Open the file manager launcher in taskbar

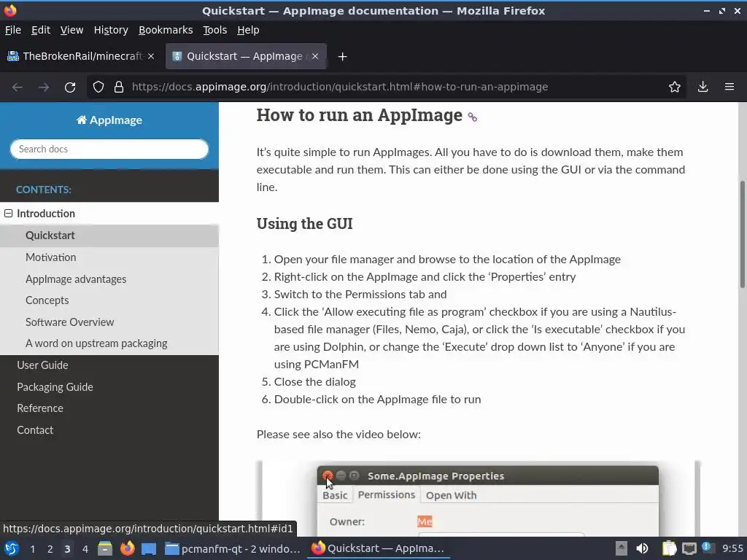pyautogui.click(x=105, y=548)
